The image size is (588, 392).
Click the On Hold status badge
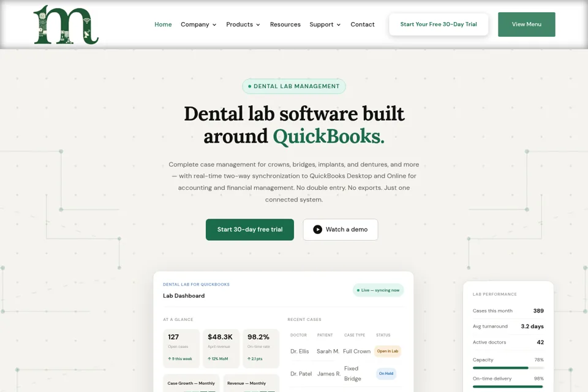pos(386,374)
